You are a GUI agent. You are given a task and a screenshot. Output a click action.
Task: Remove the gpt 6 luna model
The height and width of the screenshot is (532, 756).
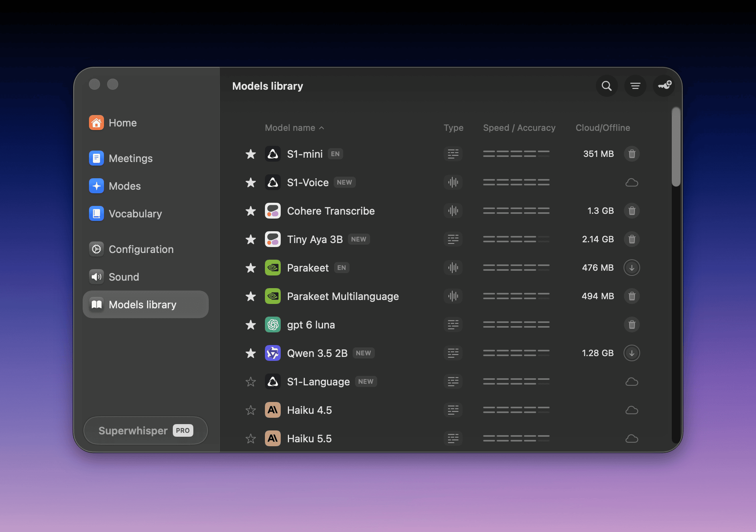pyautogui.click(x=632, y=324)
